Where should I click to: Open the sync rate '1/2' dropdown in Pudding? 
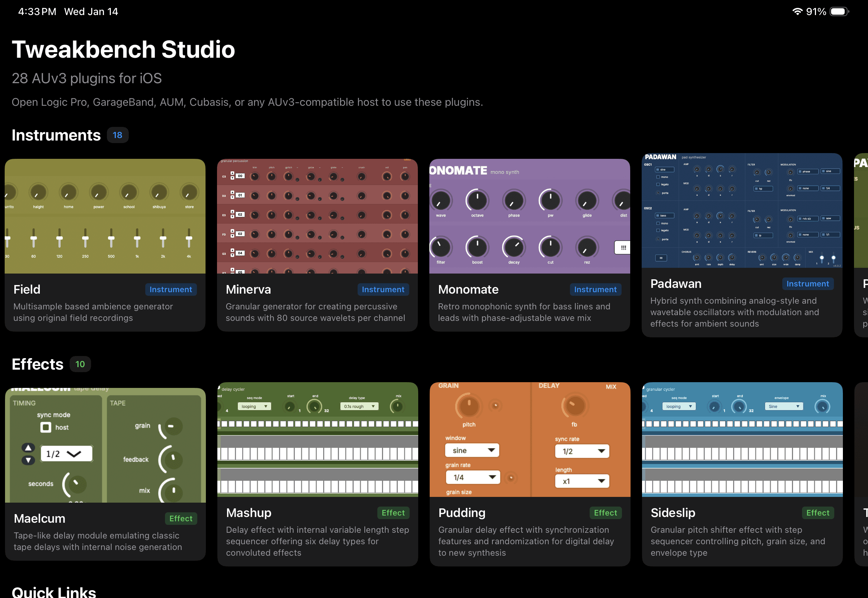[582, 451]
